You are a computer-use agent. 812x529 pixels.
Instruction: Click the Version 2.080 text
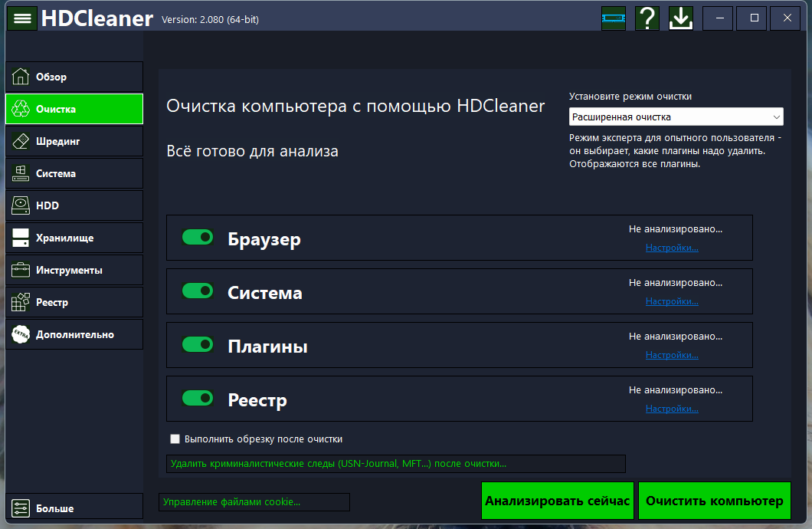tap(210, 20)
